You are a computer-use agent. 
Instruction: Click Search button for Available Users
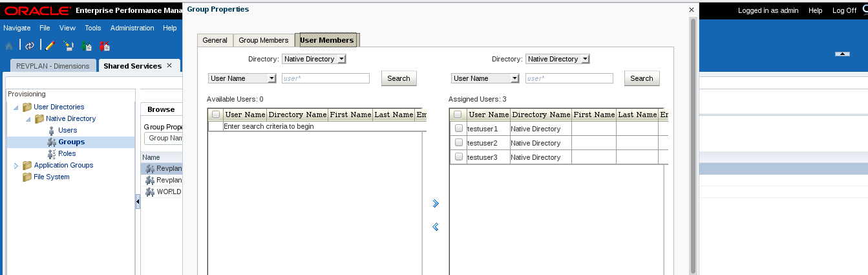click(399, 78)
